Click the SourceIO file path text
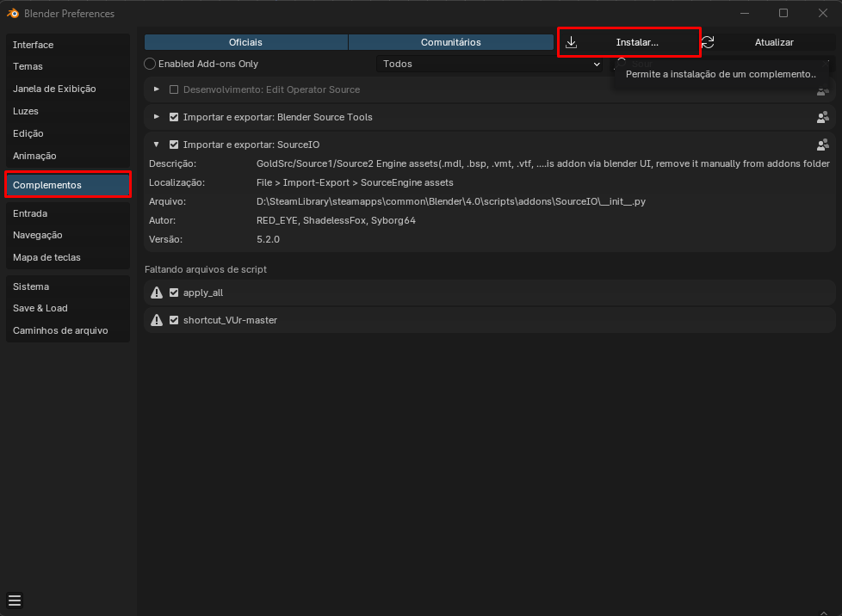Viewport: 842px width, 616px height. pyautogui.click(x=451, y=202)
